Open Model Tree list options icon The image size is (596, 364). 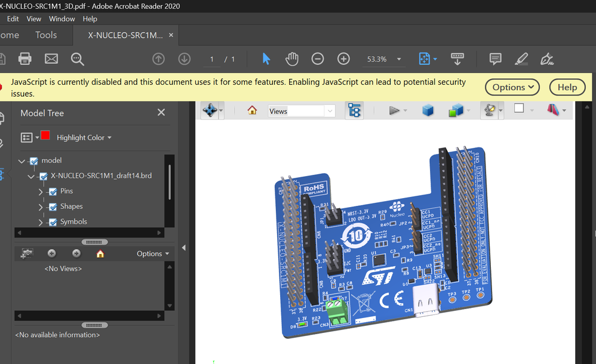click(26, 138)
